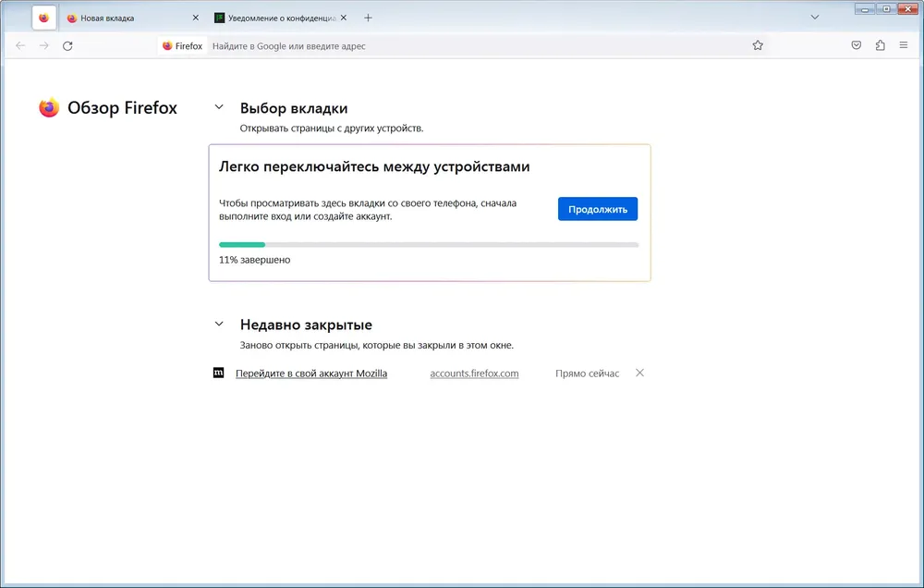Bookmark this page with the star icon

click(x=758, y=45)
